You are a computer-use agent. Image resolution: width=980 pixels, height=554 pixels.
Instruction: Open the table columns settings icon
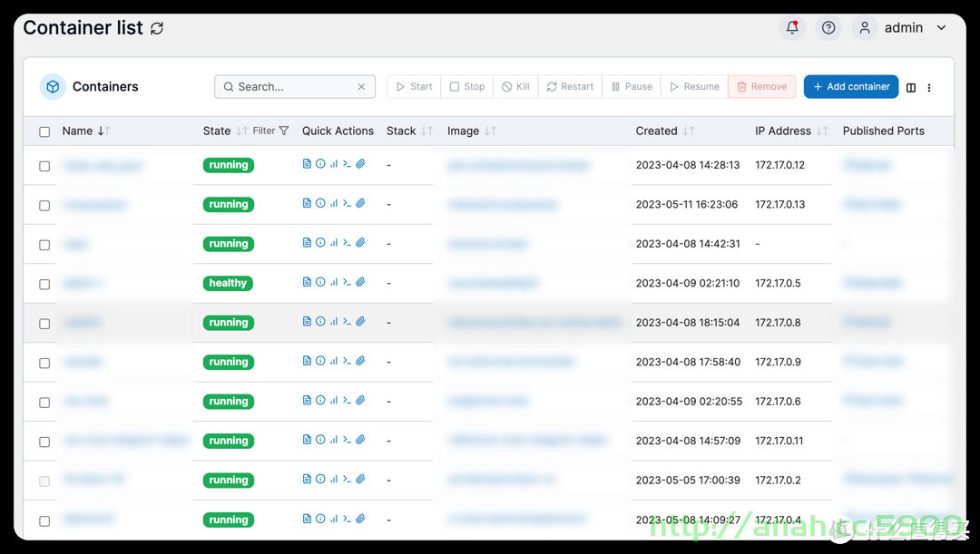click(x=911, y=88)
